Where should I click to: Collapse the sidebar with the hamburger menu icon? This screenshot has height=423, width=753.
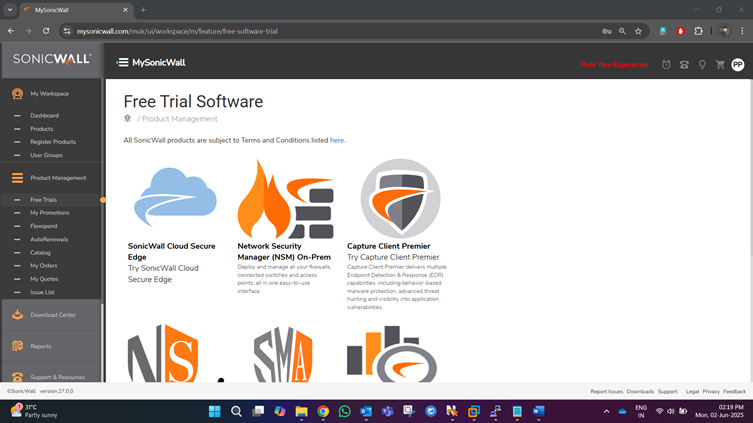(x=122, y=63)
